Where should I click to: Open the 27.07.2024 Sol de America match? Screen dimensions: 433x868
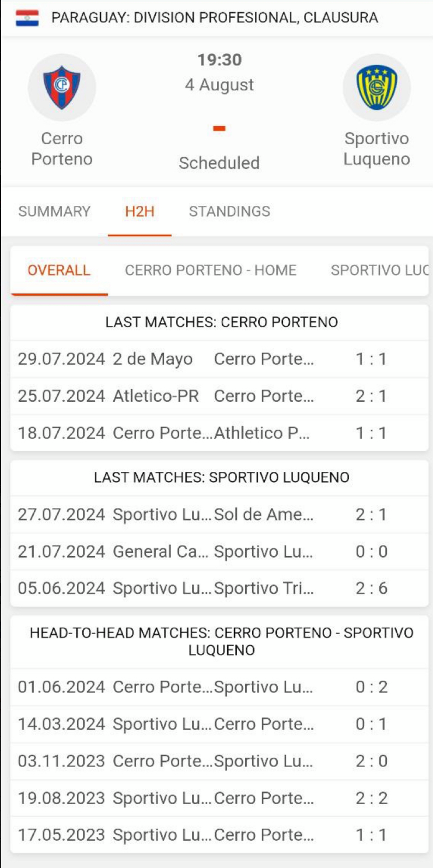coord(219,515)
